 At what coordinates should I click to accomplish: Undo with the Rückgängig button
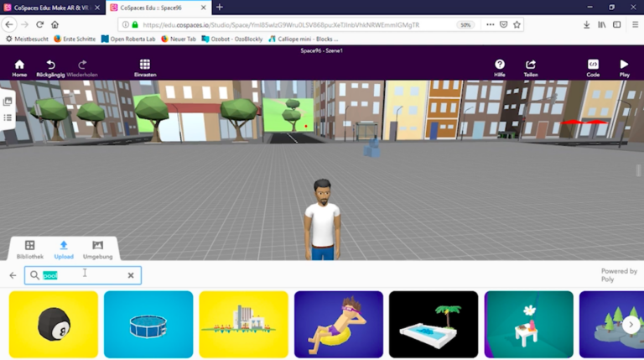[x=50, y=68]
